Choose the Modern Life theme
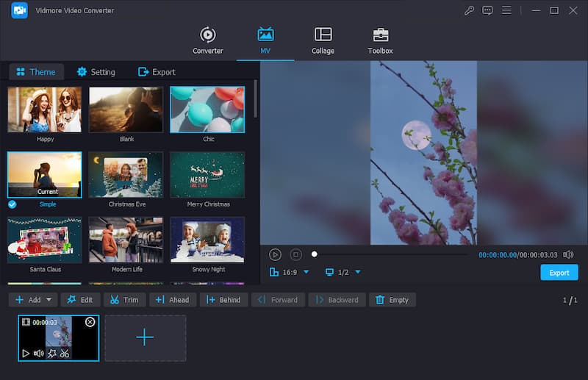 (x=126, y=240)
